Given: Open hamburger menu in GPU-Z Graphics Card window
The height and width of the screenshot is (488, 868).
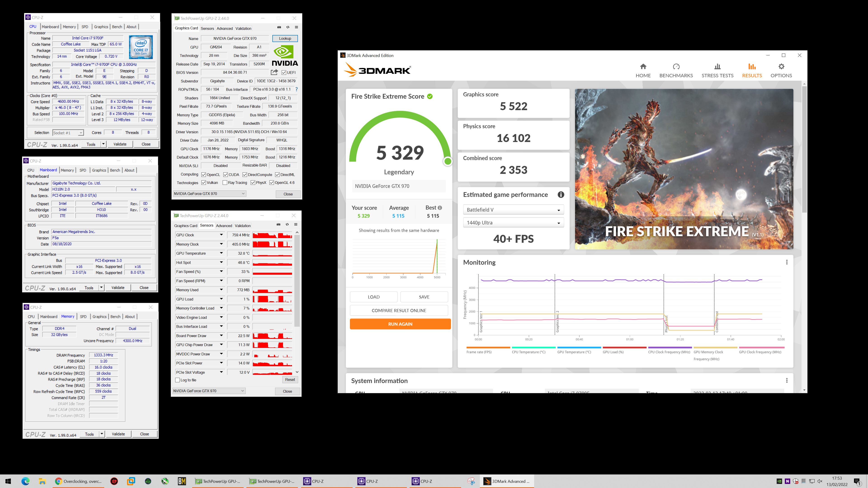Looking at the screenshot, I should (x=297, y=27).
